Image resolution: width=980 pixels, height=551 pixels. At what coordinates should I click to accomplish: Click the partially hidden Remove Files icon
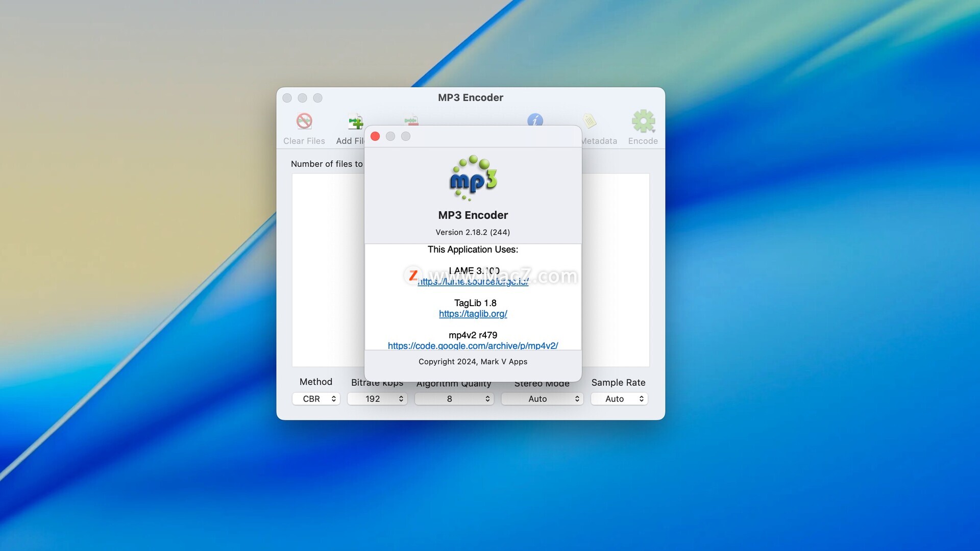411,120
